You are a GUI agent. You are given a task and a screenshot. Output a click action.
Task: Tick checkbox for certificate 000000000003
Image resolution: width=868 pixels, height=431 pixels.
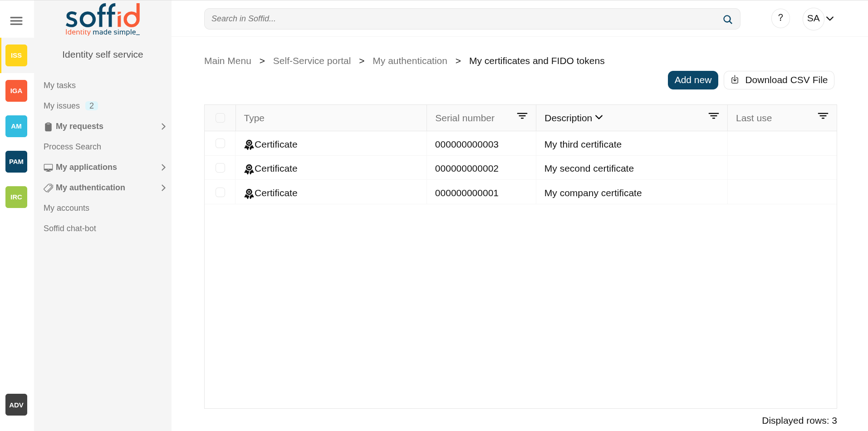click(220, 144)
